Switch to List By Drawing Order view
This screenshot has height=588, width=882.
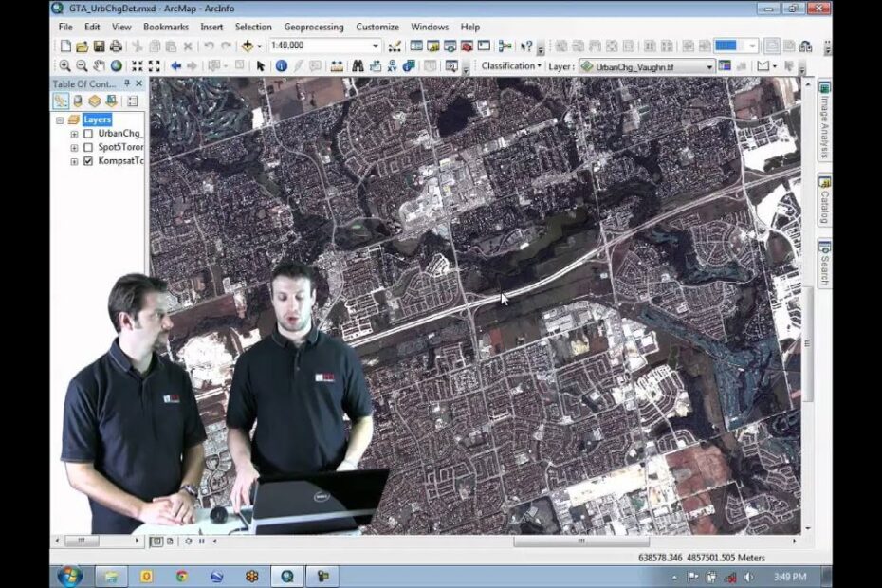(61, 101)
